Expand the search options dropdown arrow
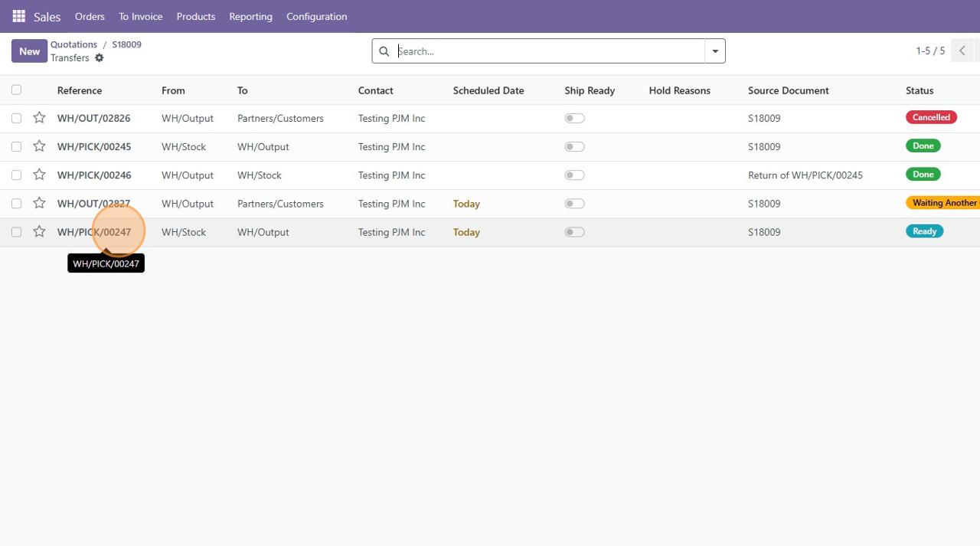Screen dimensions: 980x546 [715, 51]
